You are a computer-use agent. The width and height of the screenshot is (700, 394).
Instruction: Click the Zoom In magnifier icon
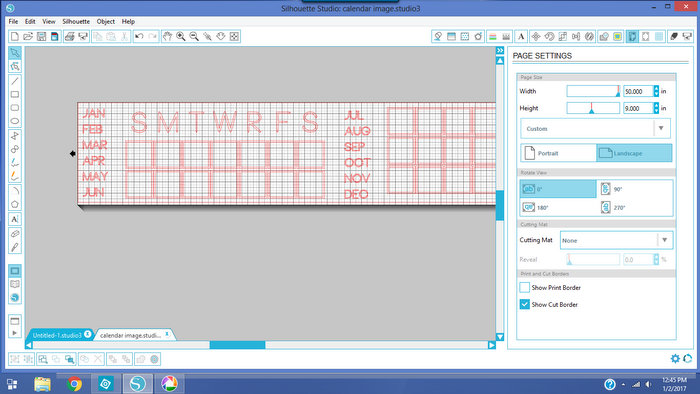pos(181,37)
